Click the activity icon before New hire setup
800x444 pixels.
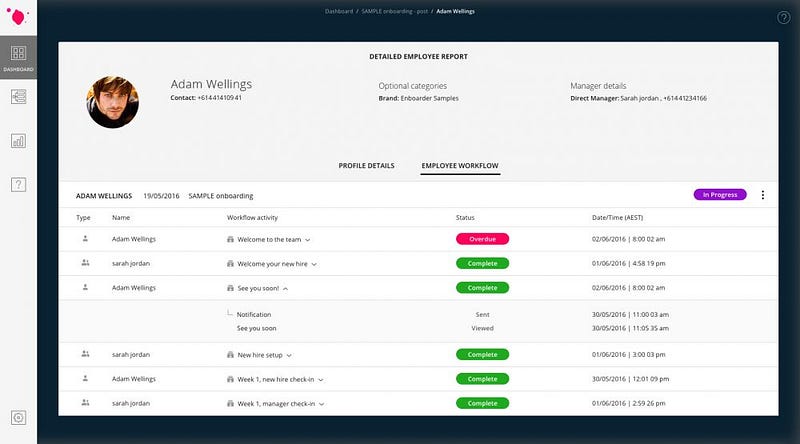click(230, 355)
